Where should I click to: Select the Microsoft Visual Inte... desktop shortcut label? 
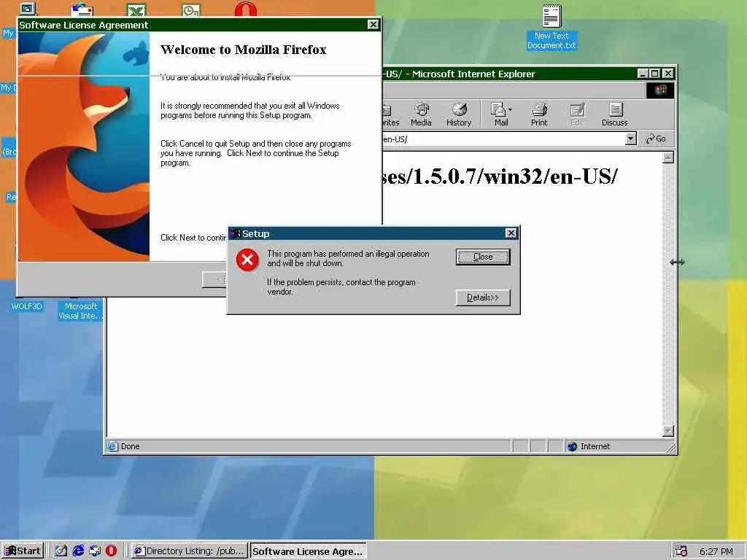(x=80, y=311)
